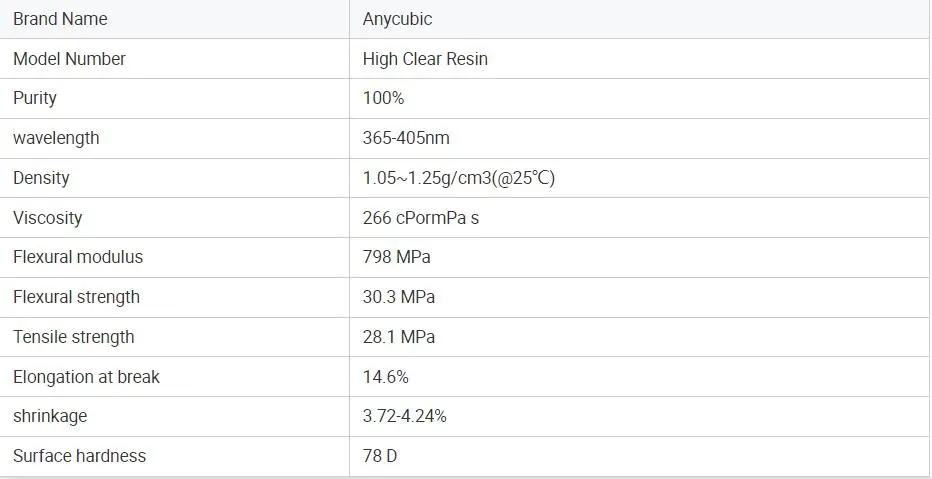
Task: Click the wavelength row label
Action: click(56, 138)
